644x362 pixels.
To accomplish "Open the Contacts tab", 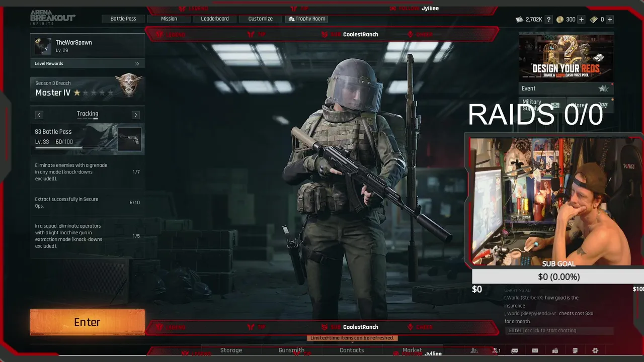I will [352, 350].
